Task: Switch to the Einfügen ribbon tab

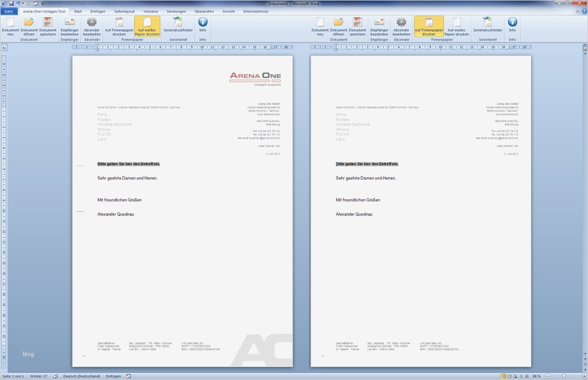Action: pos(98,11)
